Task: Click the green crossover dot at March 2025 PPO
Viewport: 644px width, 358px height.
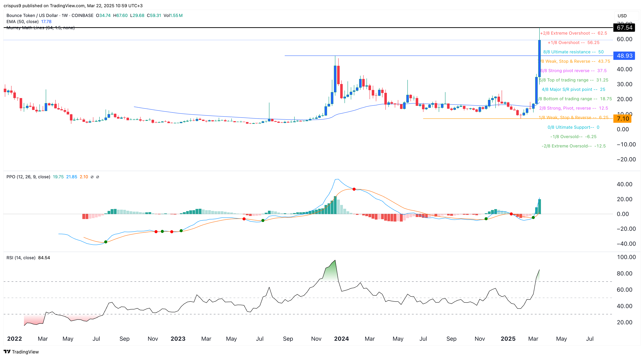Action: point(533,217)
